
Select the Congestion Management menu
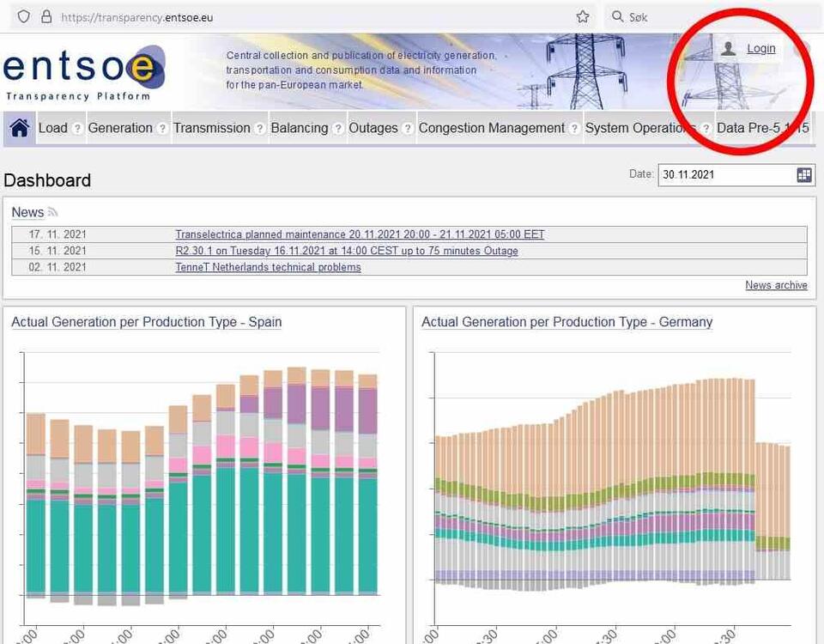click(491, 128)
